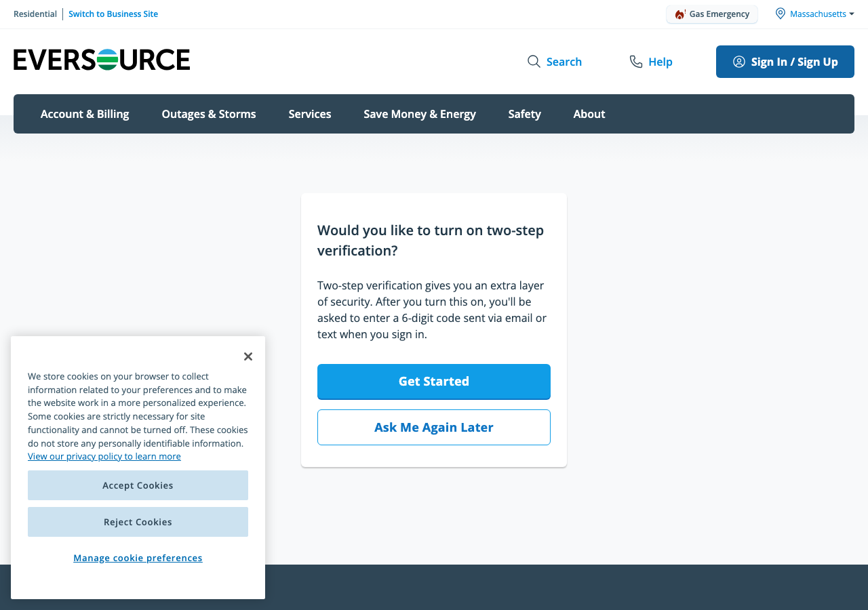Click the Gas Emergency flame icon

679,14
